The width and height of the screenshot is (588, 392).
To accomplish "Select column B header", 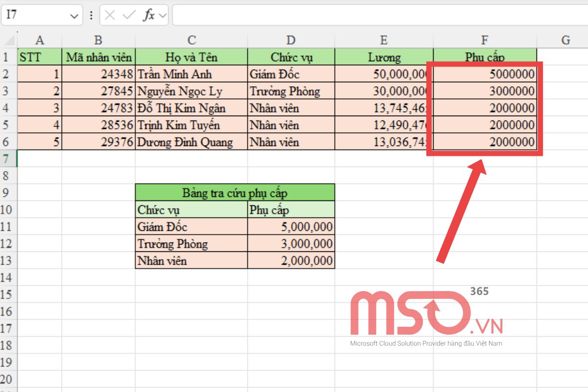I will (x=98, y=40).
